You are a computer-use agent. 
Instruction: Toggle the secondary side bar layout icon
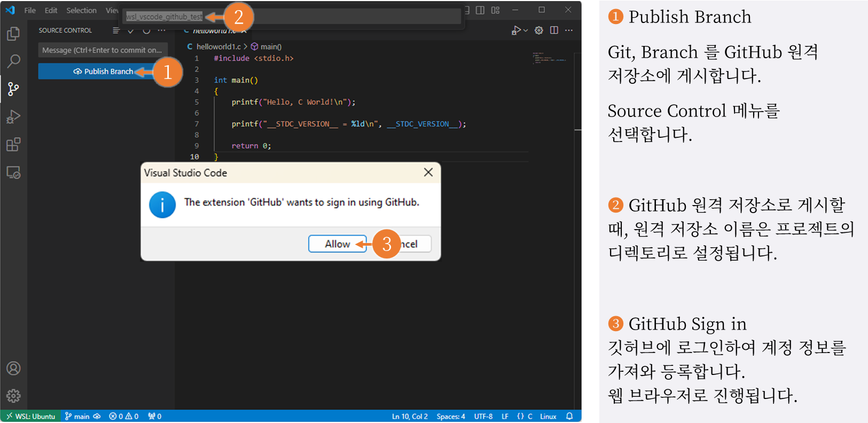pyautogui.click(x=480, y=10)
